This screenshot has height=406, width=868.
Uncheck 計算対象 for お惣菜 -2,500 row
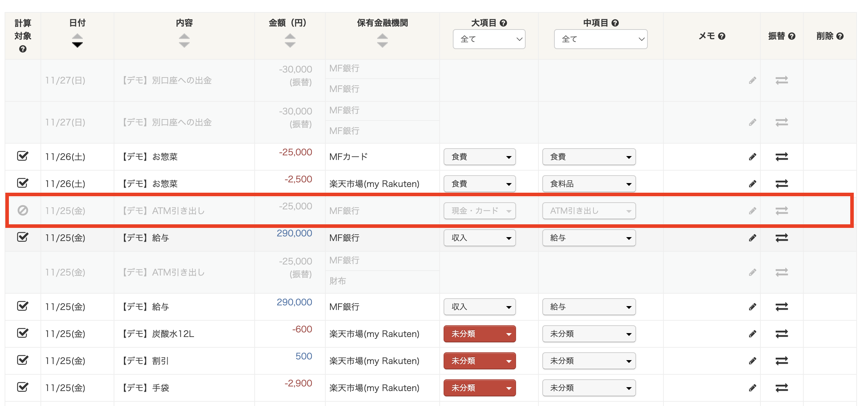23,183
